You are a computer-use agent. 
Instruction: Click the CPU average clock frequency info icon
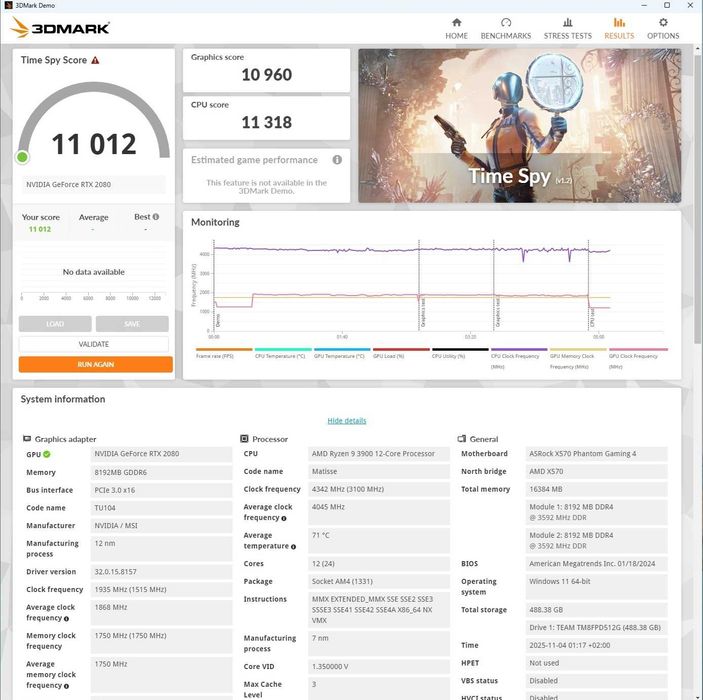click(284, 518)
